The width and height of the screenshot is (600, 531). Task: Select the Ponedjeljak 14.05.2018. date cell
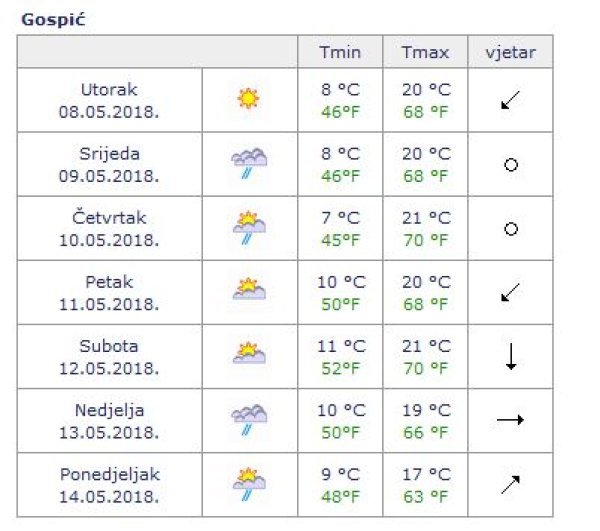pyautogui.click(x=109, y=484)
